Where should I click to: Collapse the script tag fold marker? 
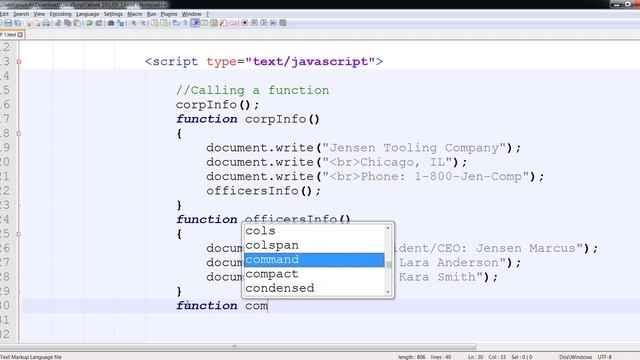click(18, 62)
